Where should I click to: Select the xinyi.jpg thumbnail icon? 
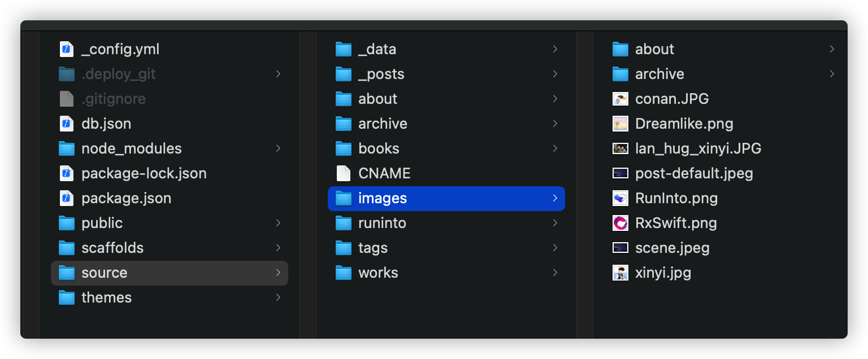click(x=620, y=273)
